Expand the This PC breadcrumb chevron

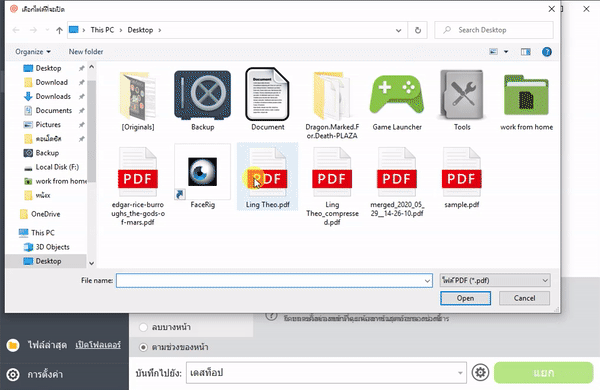(121, 30)
